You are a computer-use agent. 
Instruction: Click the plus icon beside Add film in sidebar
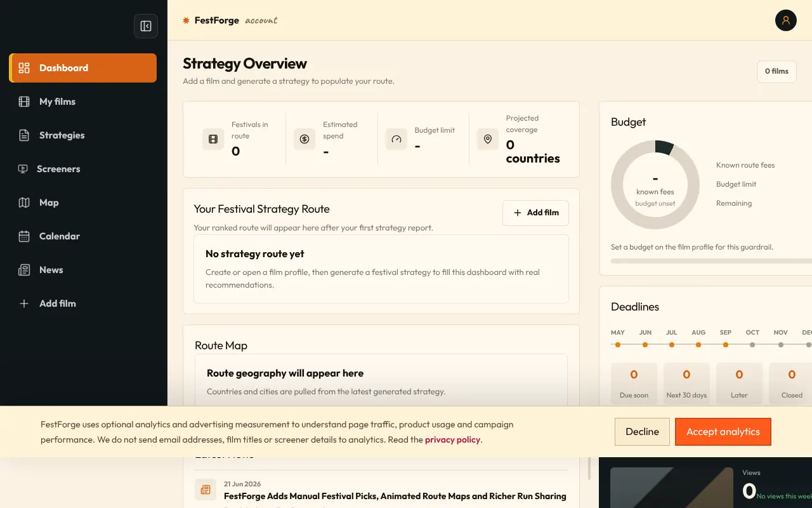coord(24,304)
